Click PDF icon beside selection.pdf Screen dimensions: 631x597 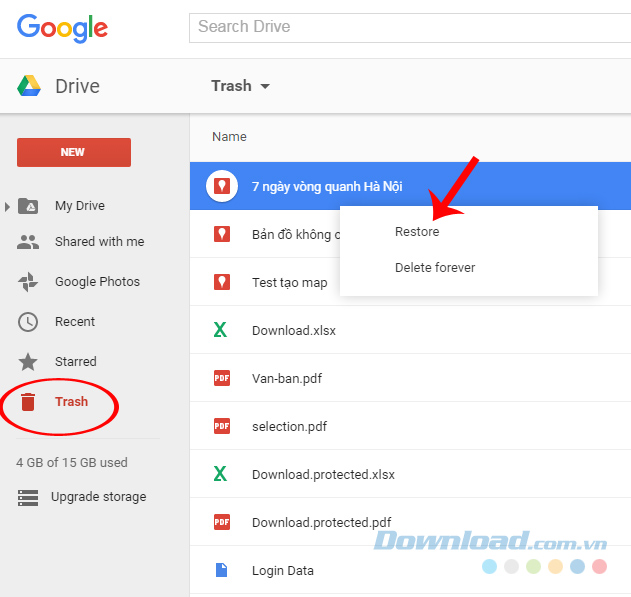[222, 426]
